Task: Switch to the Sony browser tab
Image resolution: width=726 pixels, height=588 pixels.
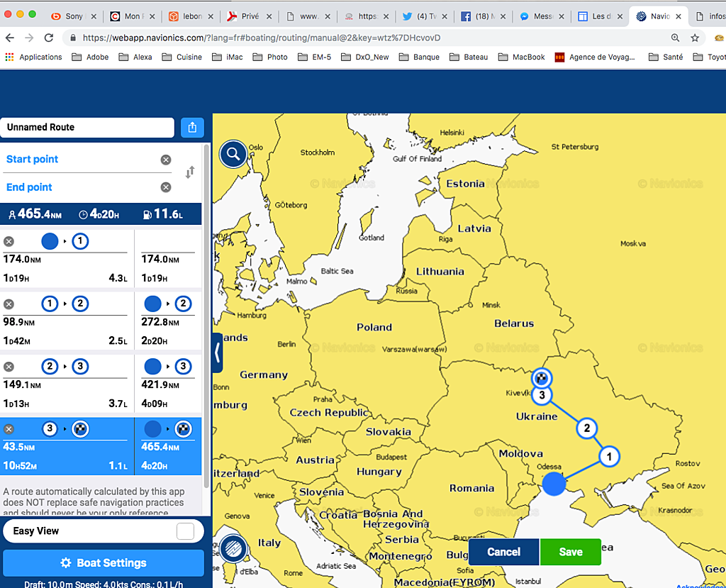Action: point(74,16)
